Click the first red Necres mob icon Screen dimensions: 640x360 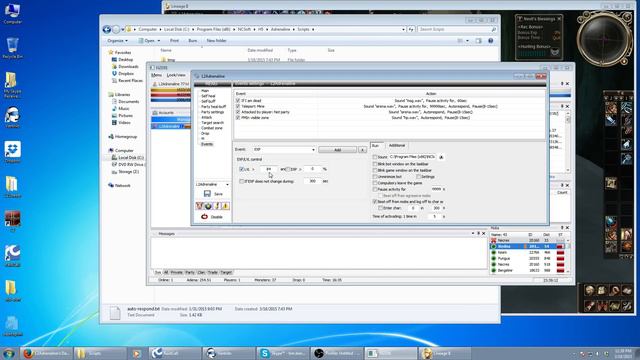coord(493,240)
